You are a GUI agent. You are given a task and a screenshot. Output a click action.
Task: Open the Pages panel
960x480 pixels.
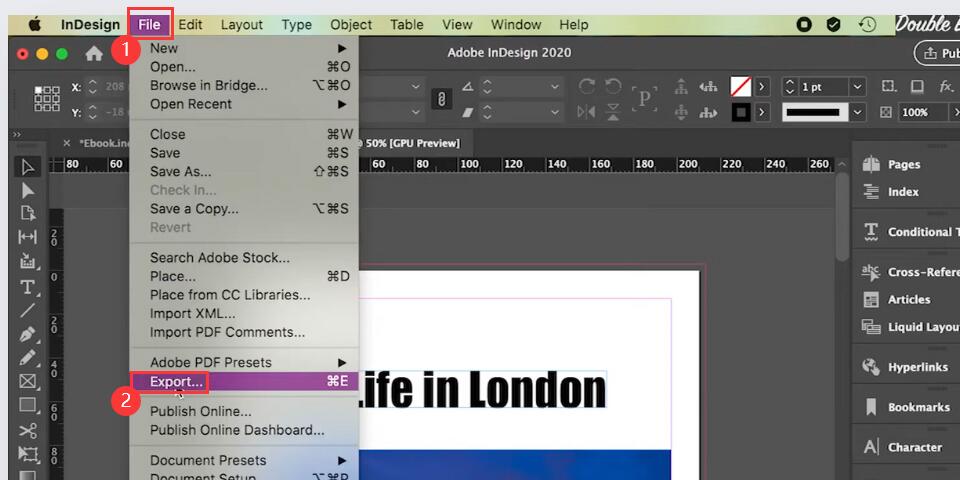906,164
